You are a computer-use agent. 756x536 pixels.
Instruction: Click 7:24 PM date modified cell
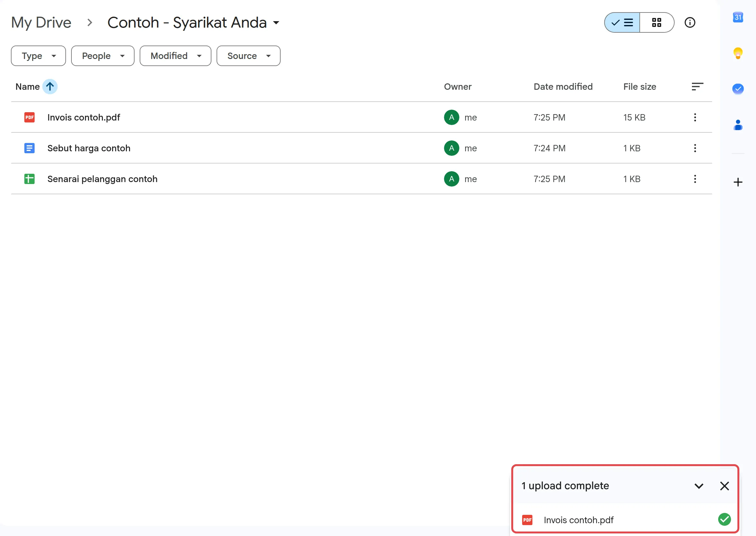point(549,148)
